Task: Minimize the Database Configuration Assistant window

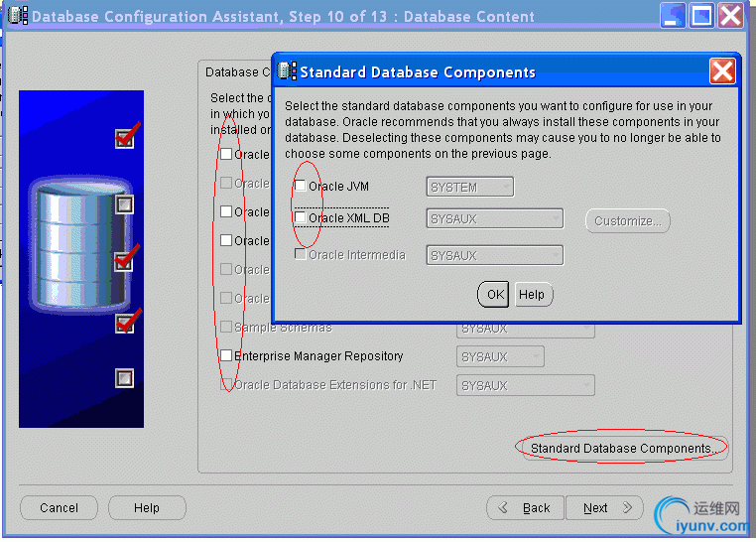Action: pos(672,16)
